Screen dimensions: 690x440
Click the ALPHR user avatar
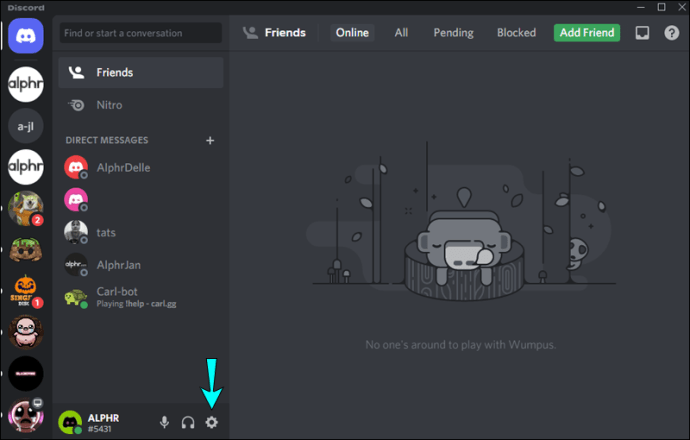point(70,422)
